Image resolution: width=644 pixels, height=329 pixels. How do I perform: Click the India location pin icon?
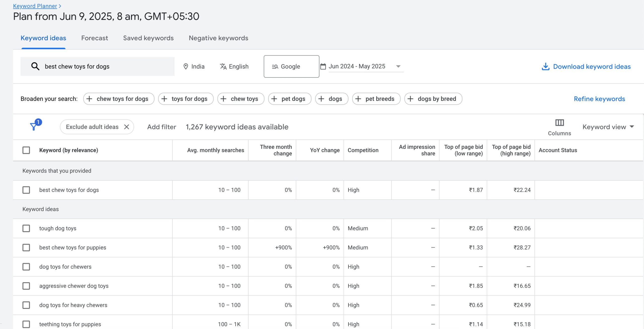186,66
